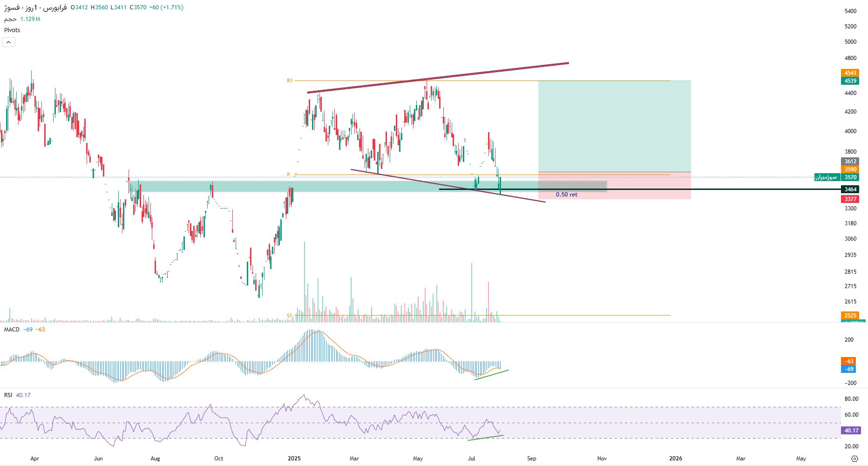Click the MACD -63 orange axis label
This screenshot has width=868, height=466.
tap(848, 361)
